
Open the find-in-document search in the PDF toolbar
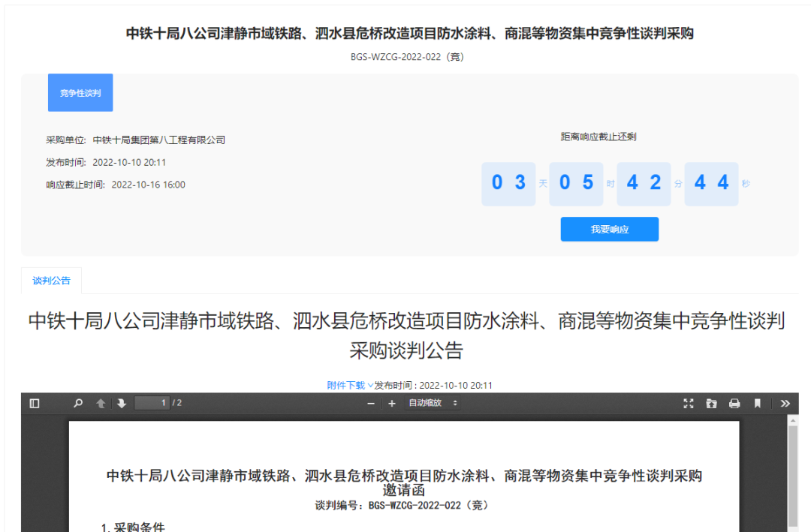[x=78, y=403]
